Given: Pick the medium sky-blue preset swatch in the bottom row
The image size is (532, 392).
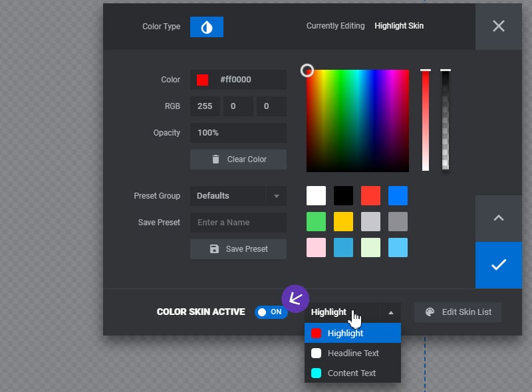Looking at the screenshot, I should (x=343, y=248).
